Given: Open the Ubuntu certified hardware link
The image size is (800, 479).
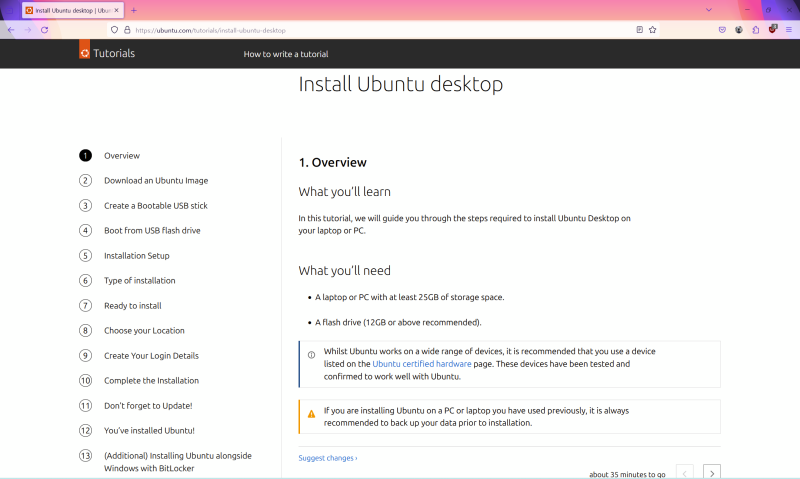Looking at the screenshot, I should [x=422, y=364].
